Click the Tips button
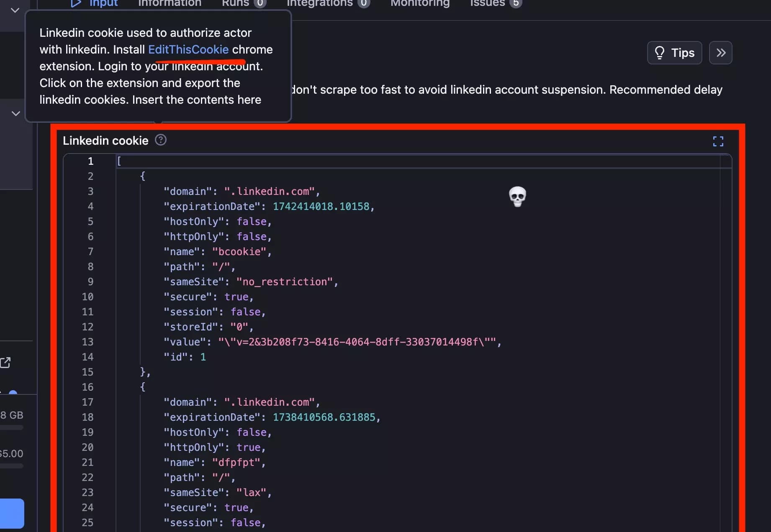The height and width of the screenshot is (532, 771). [x=674, y=53]
